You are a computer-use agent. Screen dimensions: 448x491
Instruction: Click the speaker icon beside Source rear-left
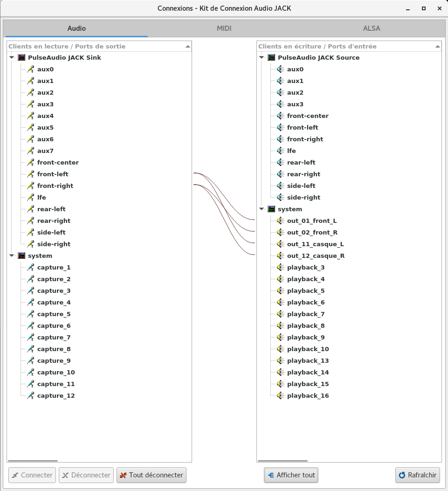tap(280, 163)
